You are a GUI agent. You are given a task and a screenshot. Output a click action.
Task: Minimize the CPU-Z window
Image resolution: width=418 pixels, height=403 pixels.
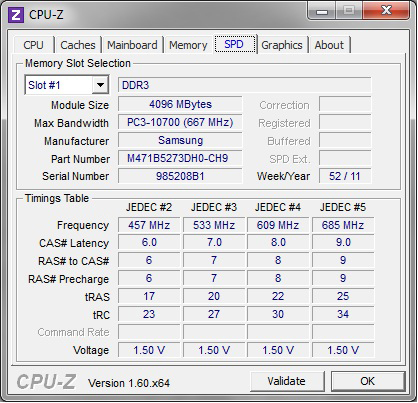[x=322, y=12]
